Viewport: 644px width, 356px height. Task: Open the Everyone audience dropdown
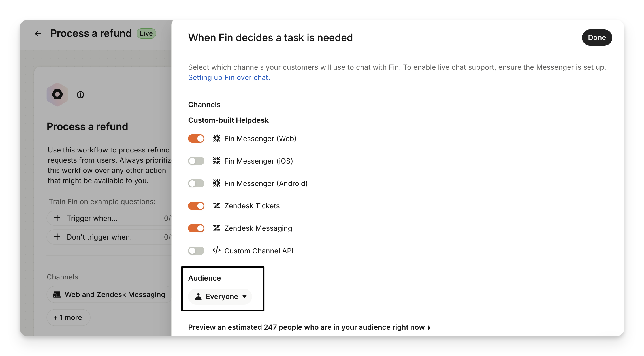220,296
